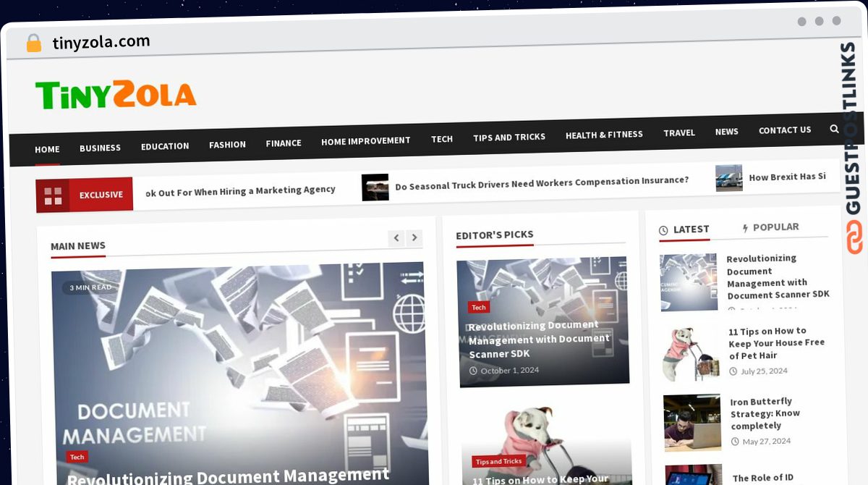Open the Health & Fitness category
The height and width of the screenshot is (485, 868).
click(604, 135)
